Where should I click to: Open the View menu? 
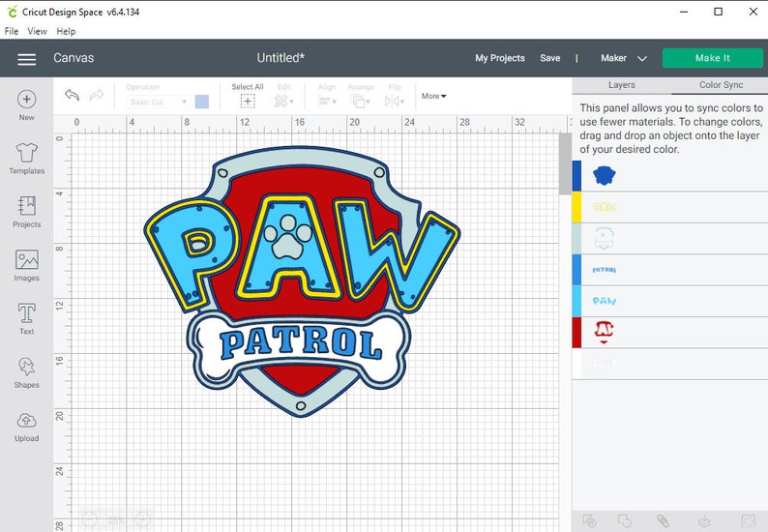tap(37, 31)
